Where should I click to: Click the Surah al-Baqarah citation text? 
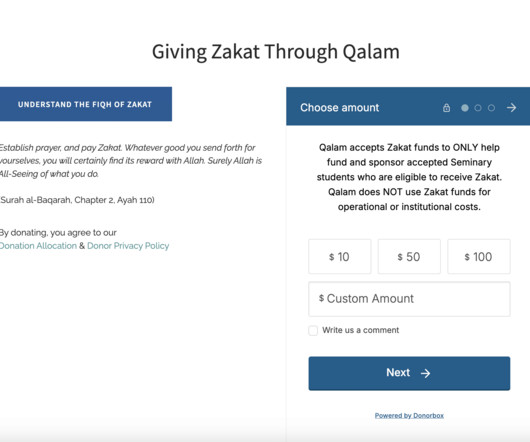tap(77, 200)
